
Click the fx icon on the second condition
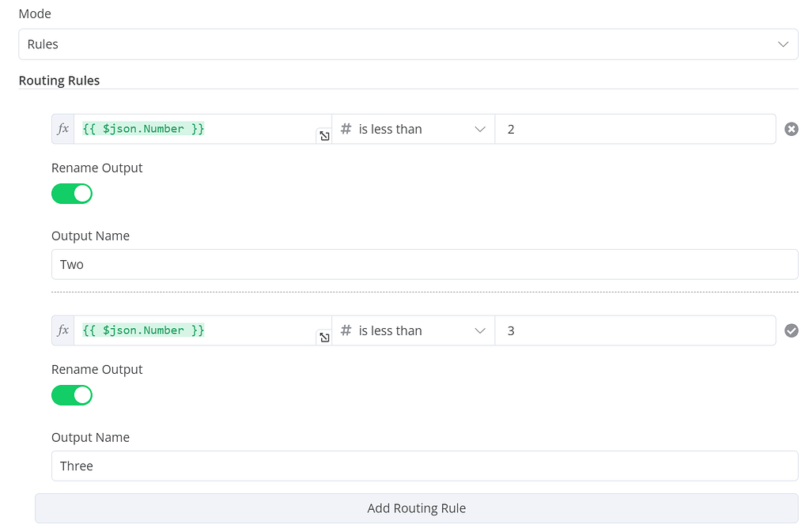point(62,330)
